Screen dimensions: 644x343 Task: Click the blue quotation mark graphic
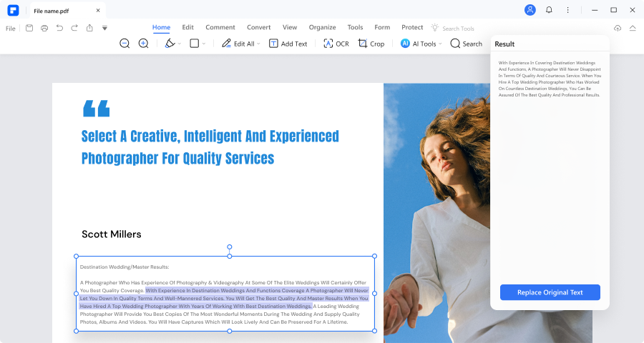pos(97,109)
